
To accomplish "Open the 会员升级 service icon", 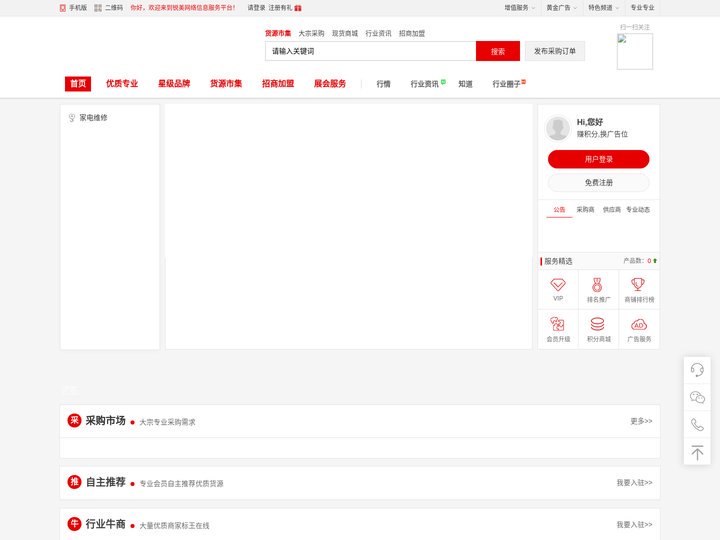I will (557, 324).
